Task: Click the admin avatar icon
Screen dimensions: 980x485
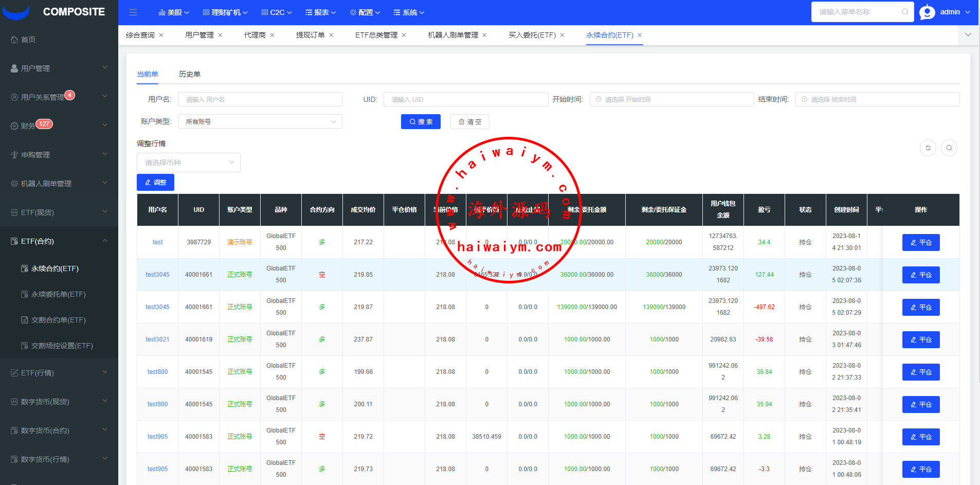Action: pyautogui.click(x=927, y=12)
